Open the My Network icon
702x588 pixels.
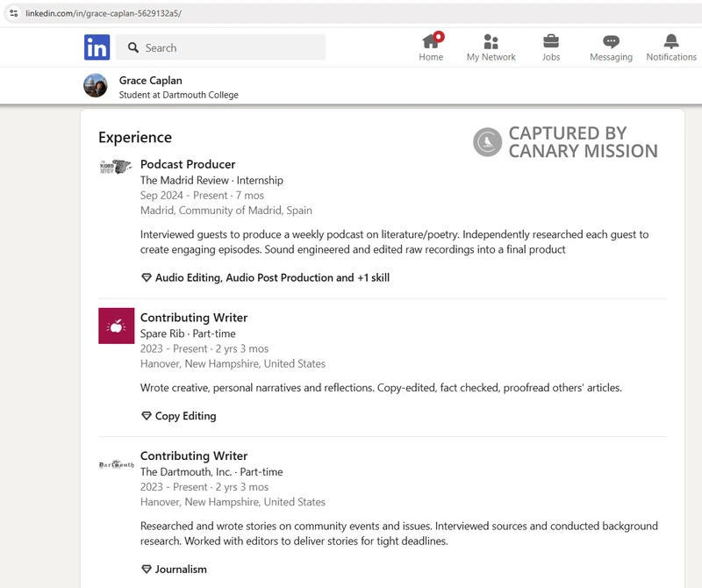click(489, 41)
